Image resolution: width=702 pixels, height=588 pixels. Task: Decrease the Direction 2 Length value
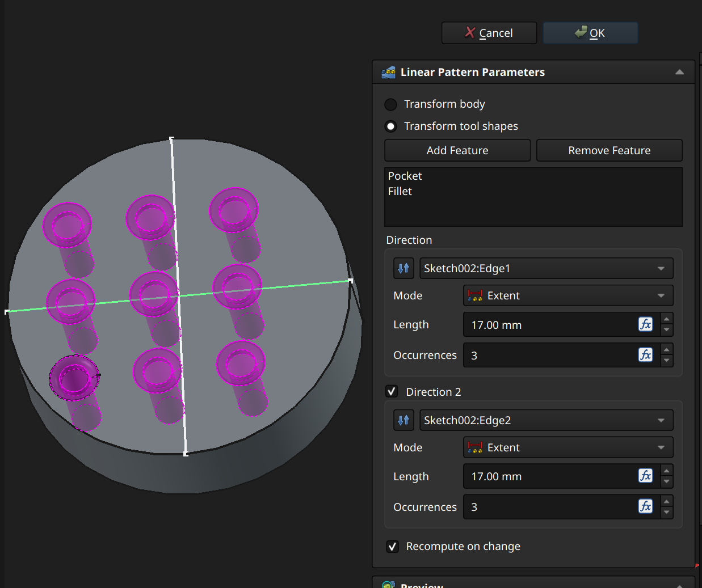tap(667, 482)
